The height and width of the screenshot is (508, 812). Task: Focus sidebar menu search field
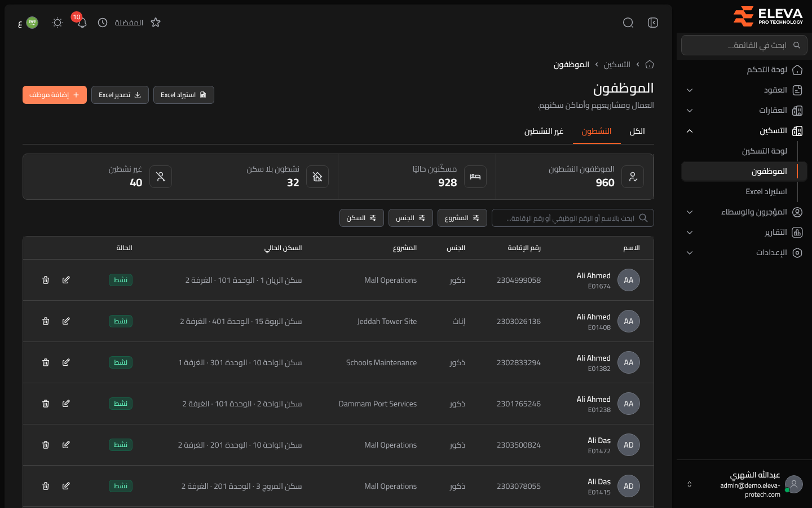[744, 45]
